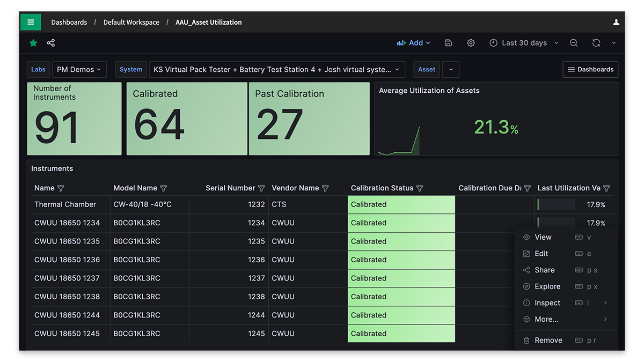Refresh the dashboard data
This screenshot has height=362, width=644.
click(x=596, y=43)
